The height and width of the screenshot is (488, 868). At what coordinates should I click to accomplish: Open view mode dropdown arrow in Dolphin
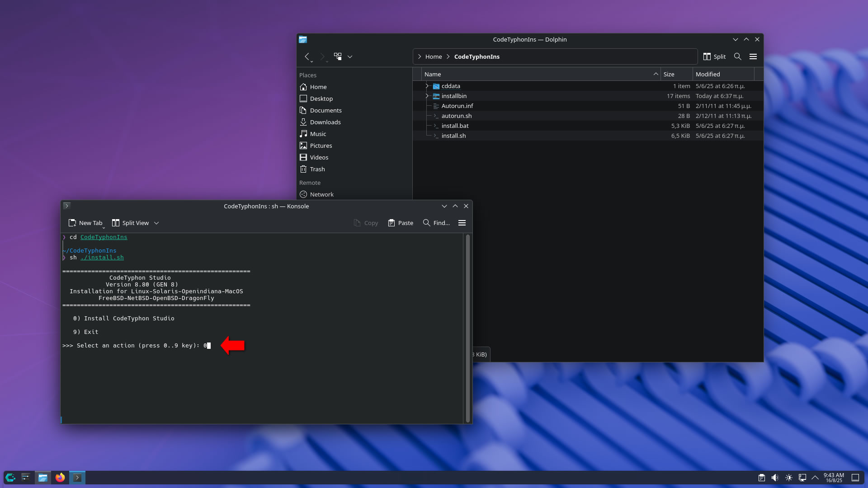coord(350,56)
